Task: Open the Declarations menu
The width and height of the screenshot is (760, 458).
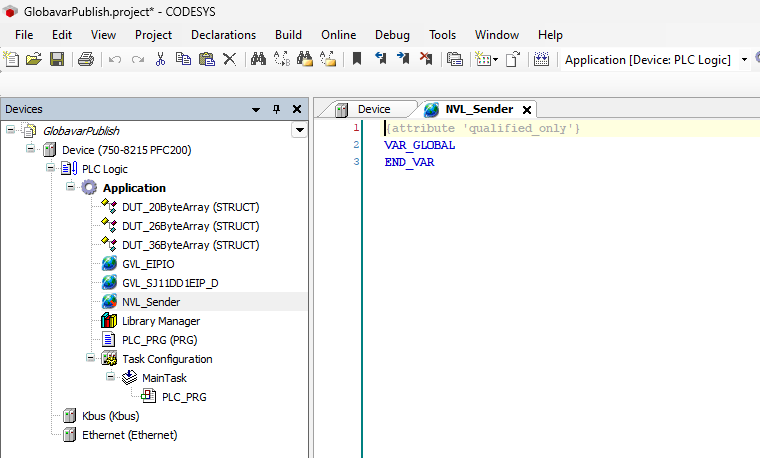Action: (223, 35)
